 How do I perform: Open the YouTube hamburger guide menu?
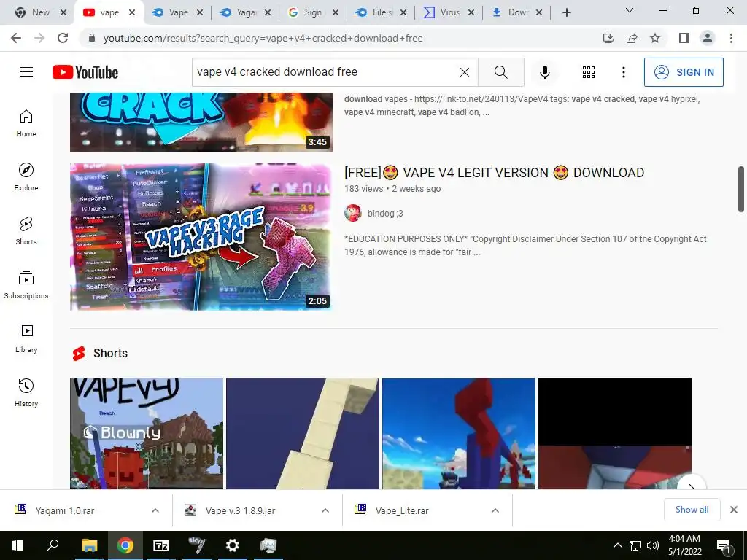(x=26, y=72)
